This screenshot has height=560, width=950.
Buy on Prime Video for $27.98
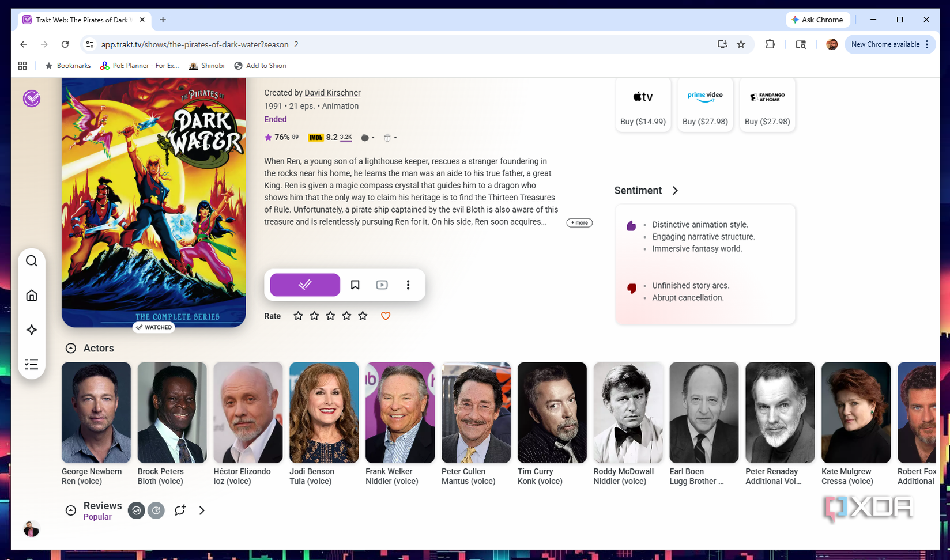pyautogui.click(x=705, y=105)
